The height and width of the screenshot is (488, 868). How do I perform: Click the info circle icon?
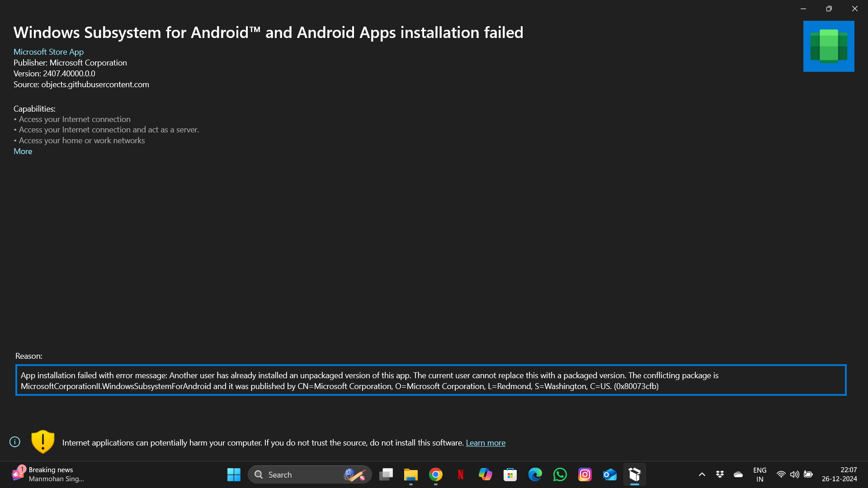[15, 442]
